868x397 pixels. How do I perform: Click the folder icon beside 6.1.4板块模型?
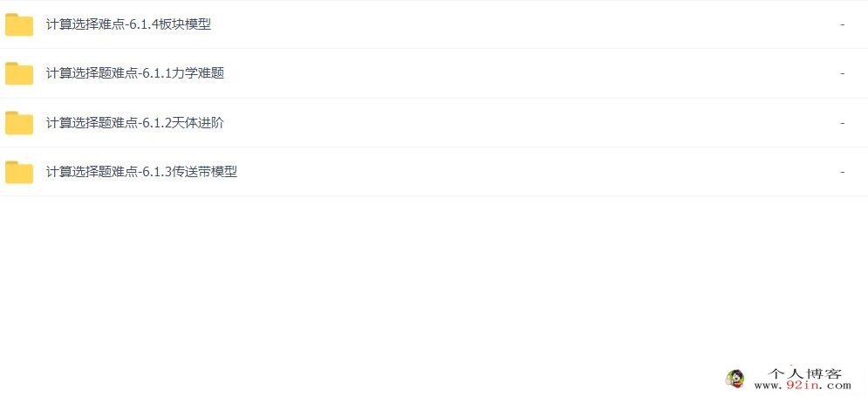coord(19,25)
